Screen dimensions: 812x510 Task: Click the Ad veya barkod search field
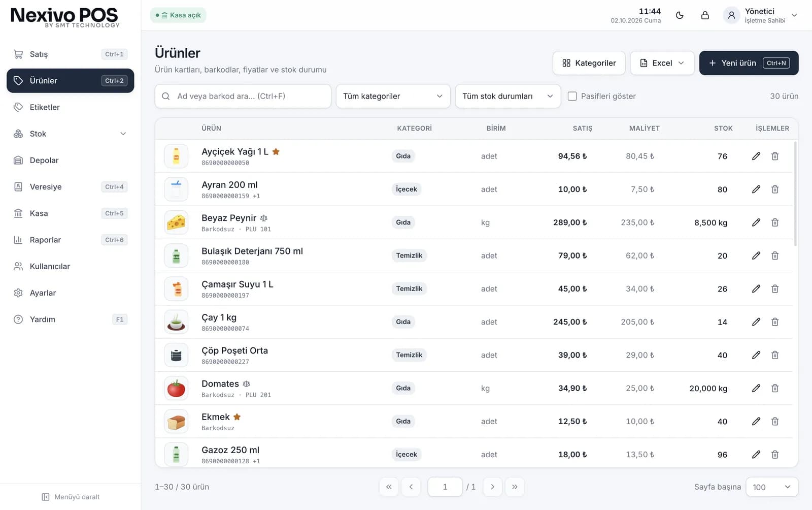pos(243,96)
